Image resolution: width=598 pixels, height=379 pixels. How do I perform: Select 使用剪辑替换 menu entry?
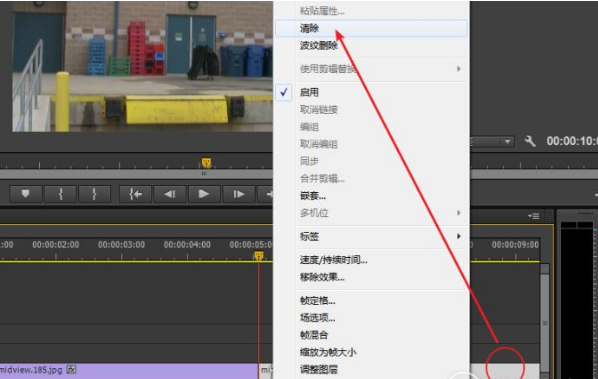(x=371, y=69)
